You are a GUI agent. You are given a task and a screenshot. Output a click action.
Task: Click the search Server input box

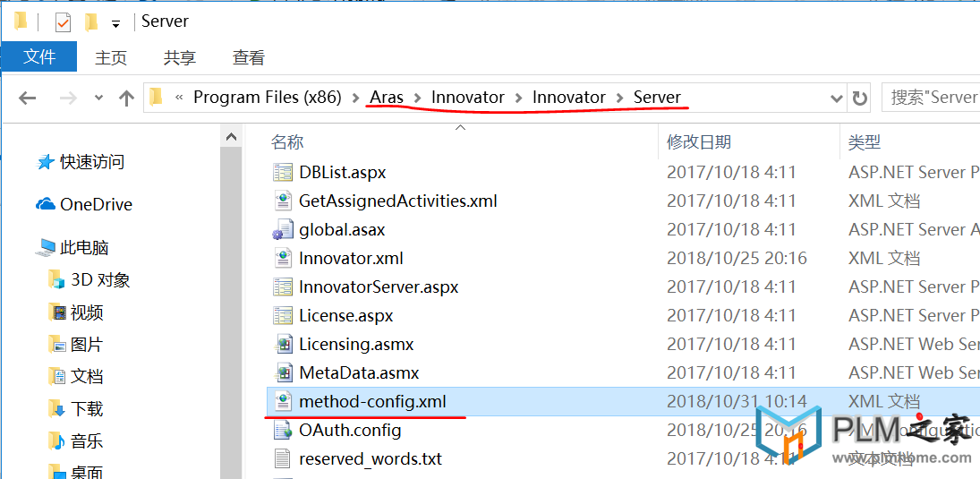[x=931, y=98]
